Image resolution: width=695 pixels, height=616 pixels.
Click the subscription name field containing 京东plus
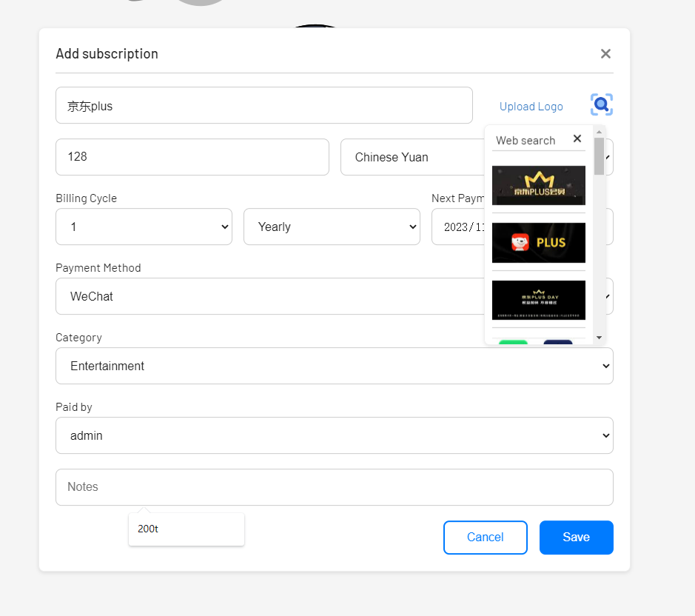point(263,105)
